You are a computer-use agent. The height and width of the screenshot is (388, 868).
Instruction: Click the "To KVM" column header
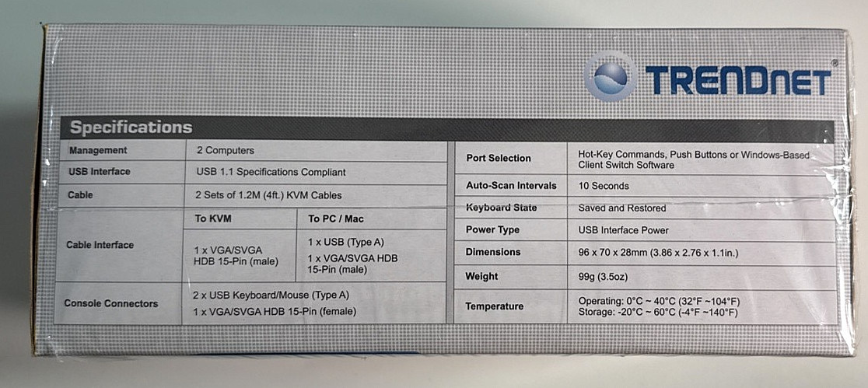coord(213,218)
